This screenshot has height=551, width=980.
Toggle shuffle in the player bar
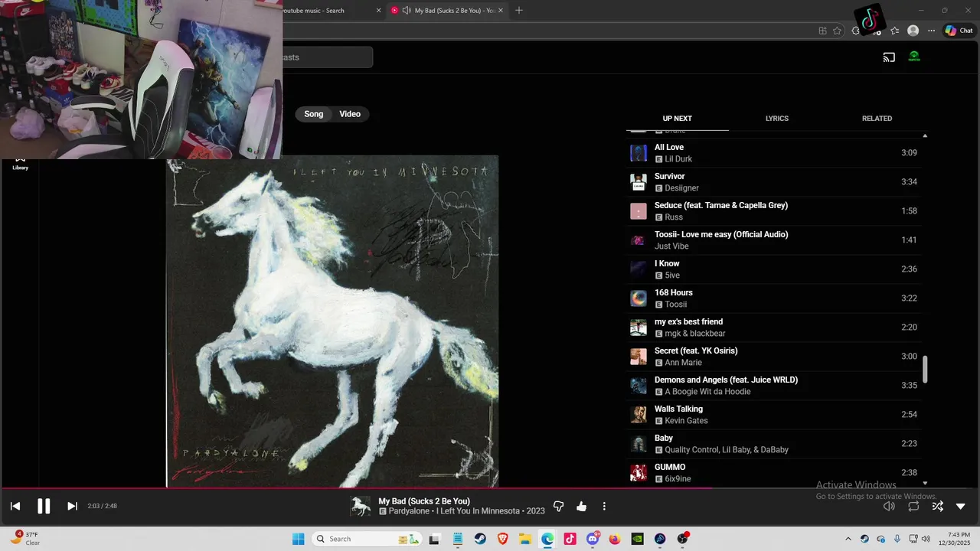click(x=937, y=506)
